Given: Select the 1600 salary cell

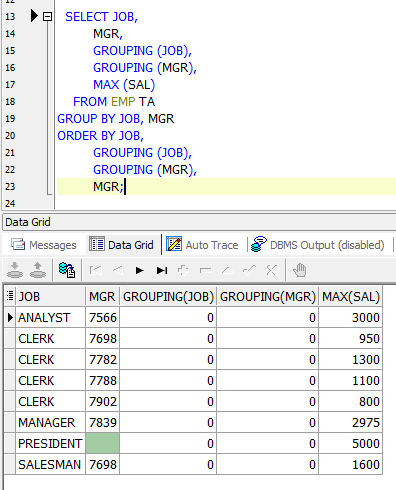Looking at the screenshot, I should pos(351,465).
